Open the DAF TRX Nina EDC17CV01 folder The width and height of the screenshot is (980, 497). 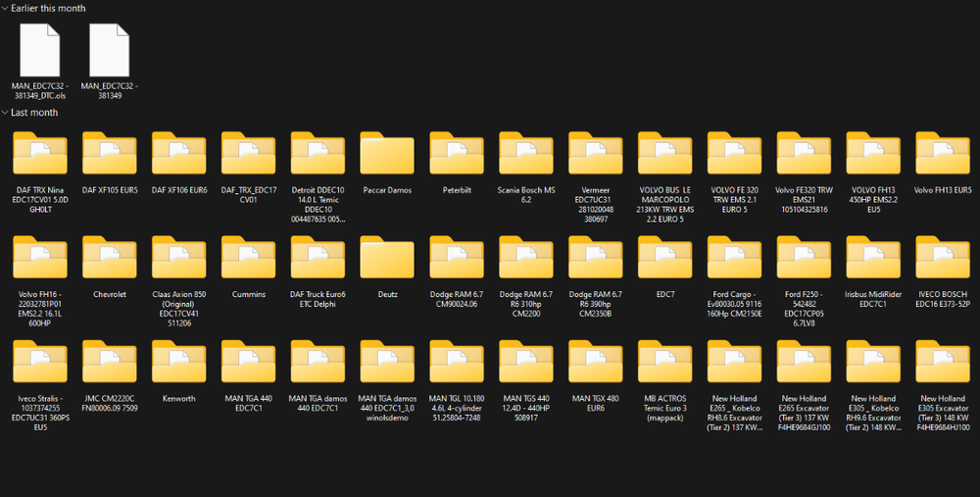tap(40, 153)
